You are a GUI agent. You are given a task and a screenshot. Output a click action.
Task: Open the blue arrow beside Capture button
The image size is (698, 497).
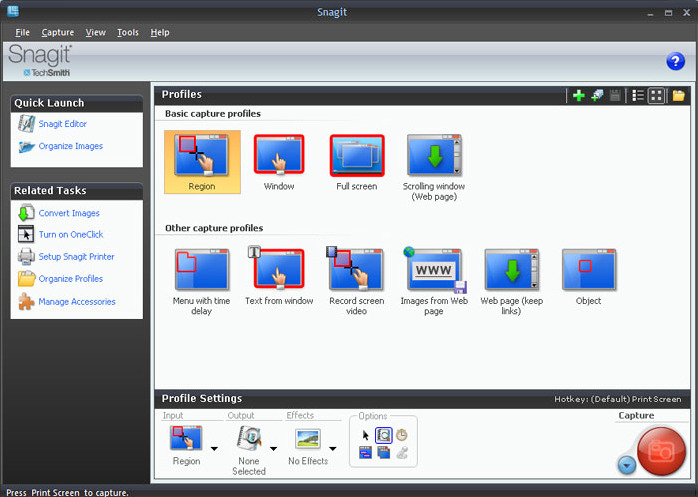click(x=627, y=465)
